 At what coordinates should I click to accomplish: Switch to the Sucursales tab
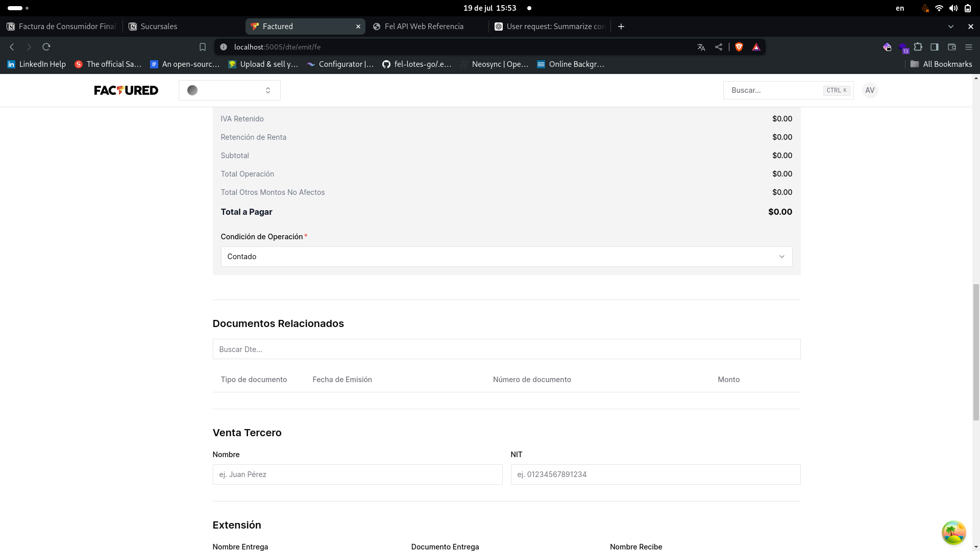tap(159, 27)
